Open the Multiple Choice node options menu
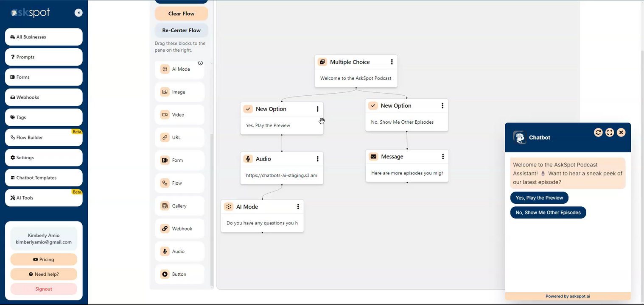This screenshot has width=644, height=305. 392,62
